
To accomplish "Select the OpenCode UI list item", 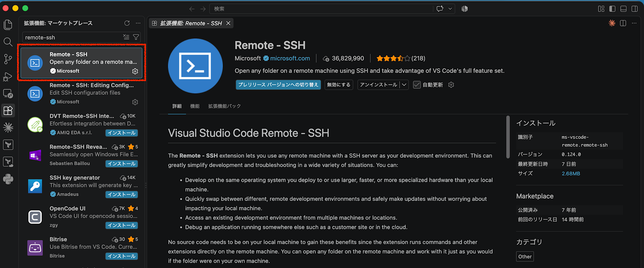I will (x=81, y=217).
